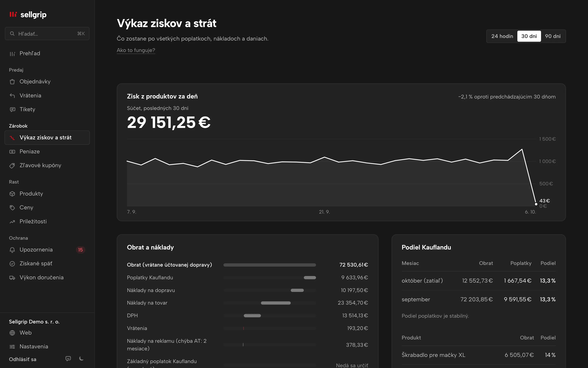
Task: Open Nastavenia settings
Action: click(47, 347)
